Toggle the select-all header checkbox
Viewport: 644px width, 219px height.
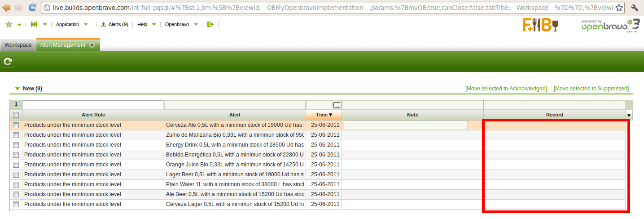[x=16, y=115]
